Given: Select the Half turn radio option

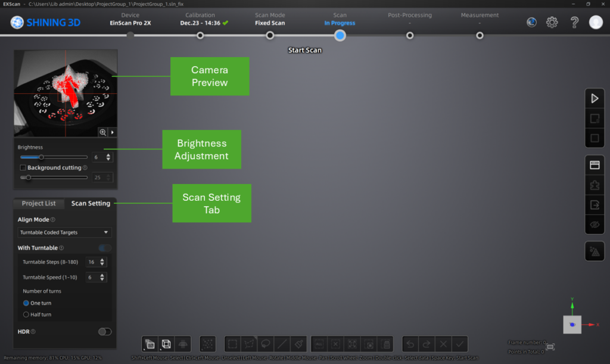Looking at the screenshot, I should pyautogui.click(x=26, y=314).
